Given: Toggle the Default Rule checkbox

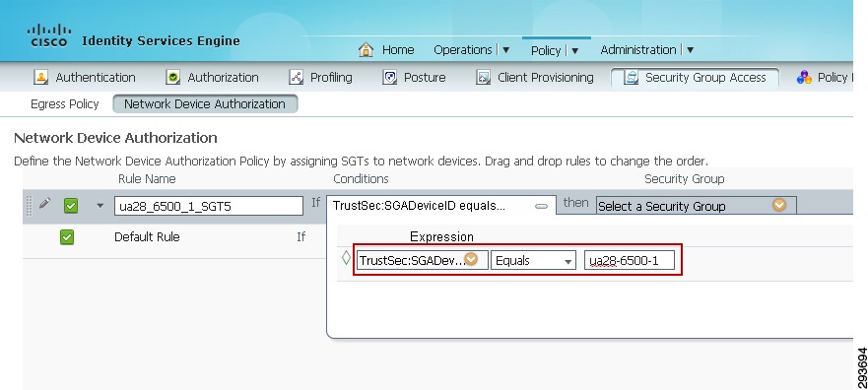Looking at the screenshot, I should point(67,237).
